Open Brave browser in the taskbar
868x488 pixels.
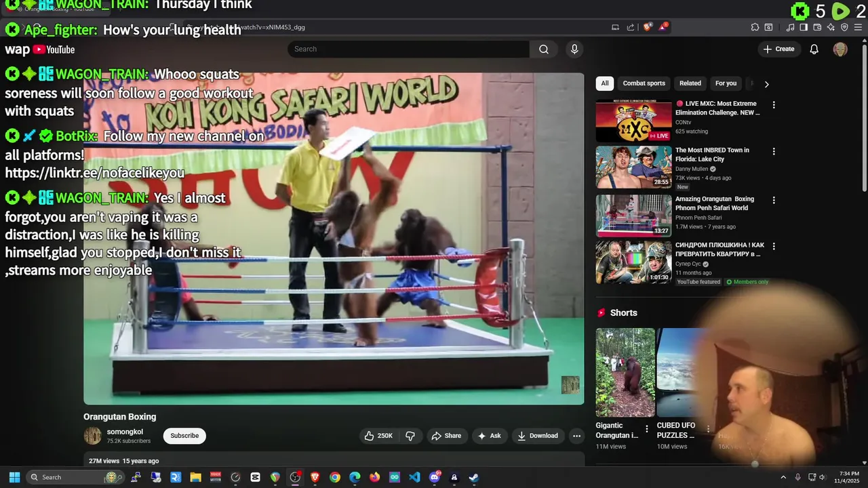(x=315, y=477)
